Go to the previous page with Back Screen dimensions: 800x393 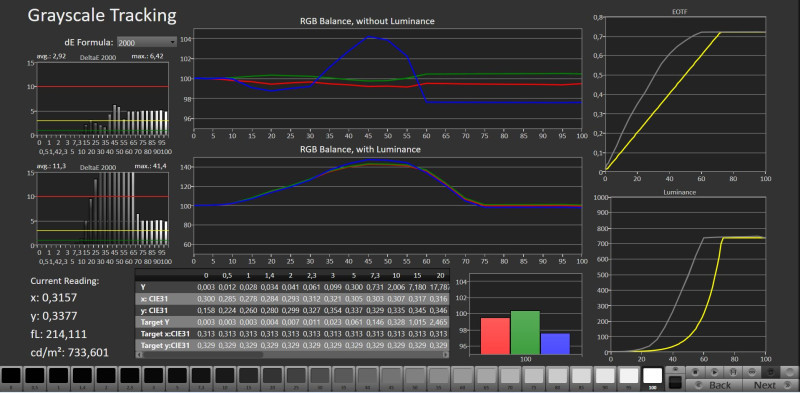click(x=713, y=385)
